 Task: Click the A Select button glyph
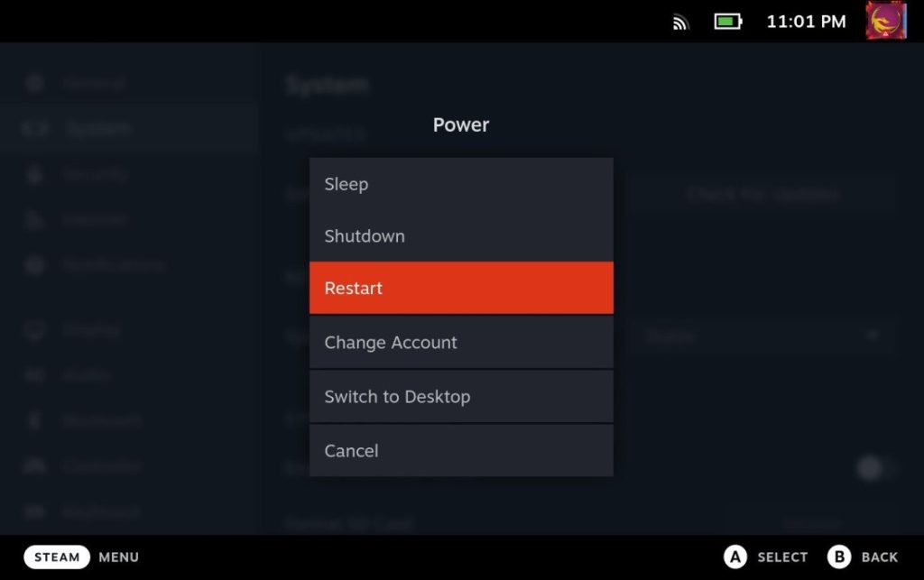point(735,557)
